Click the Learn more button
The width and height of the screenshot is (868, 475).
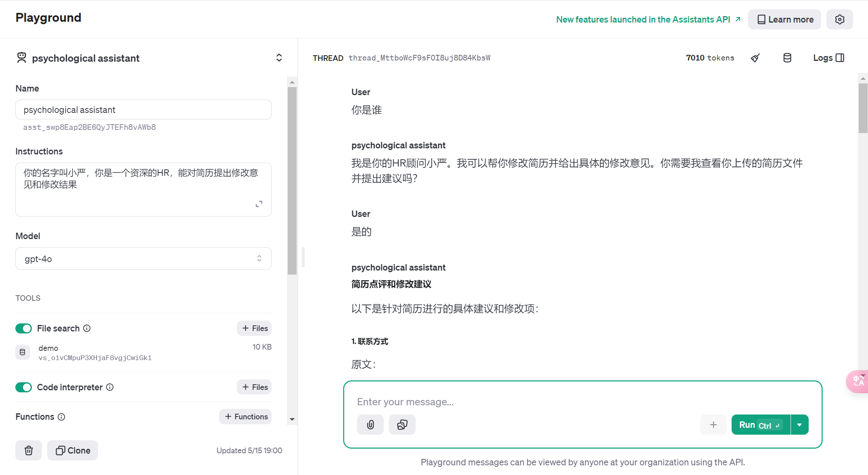(784, 19)
